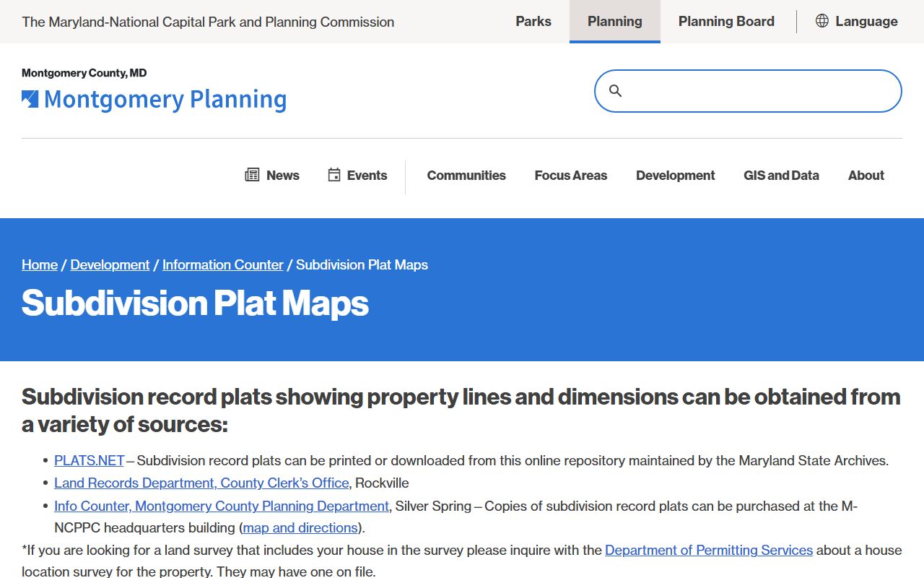Click the Language button label
The image size is (924, 578).
(x=866, y=22)
